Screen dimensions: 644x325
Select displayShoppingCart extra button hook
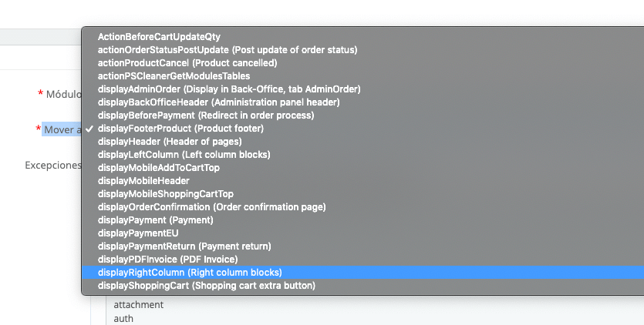tap(363, 286)
